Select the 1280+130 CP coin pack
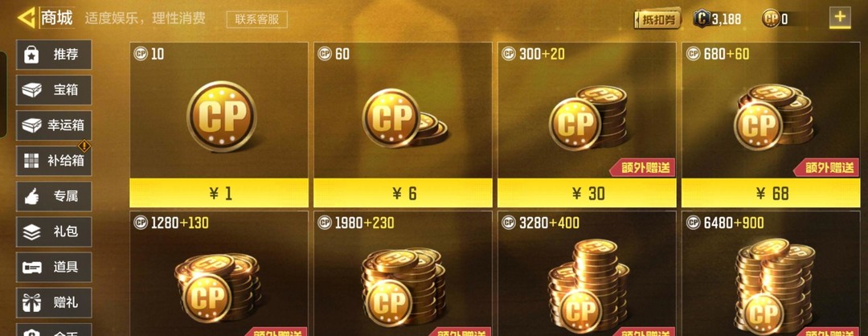The width and height of the screenshot is (868, 336). click(219, 273)
